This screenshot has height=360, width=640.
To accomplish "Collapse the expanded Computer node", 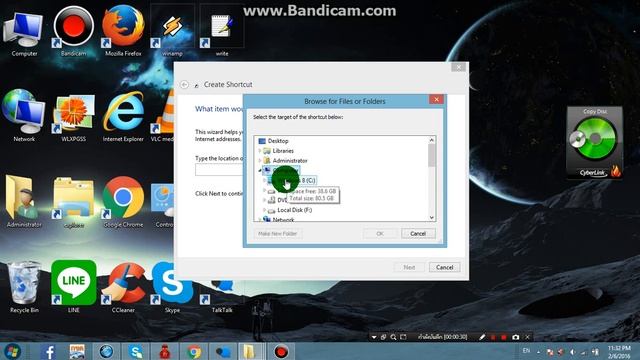I will tap(260, 170).
